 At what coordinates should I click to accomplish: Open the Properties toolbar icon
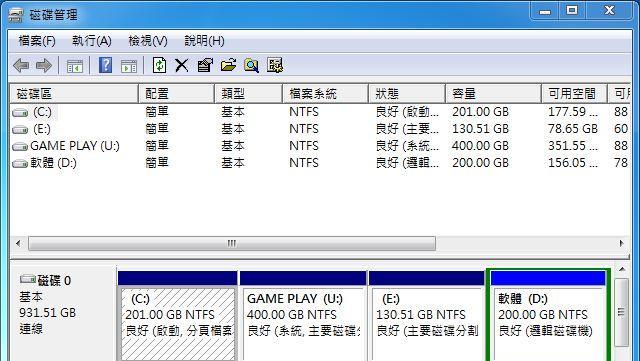(x=205, y=65)
